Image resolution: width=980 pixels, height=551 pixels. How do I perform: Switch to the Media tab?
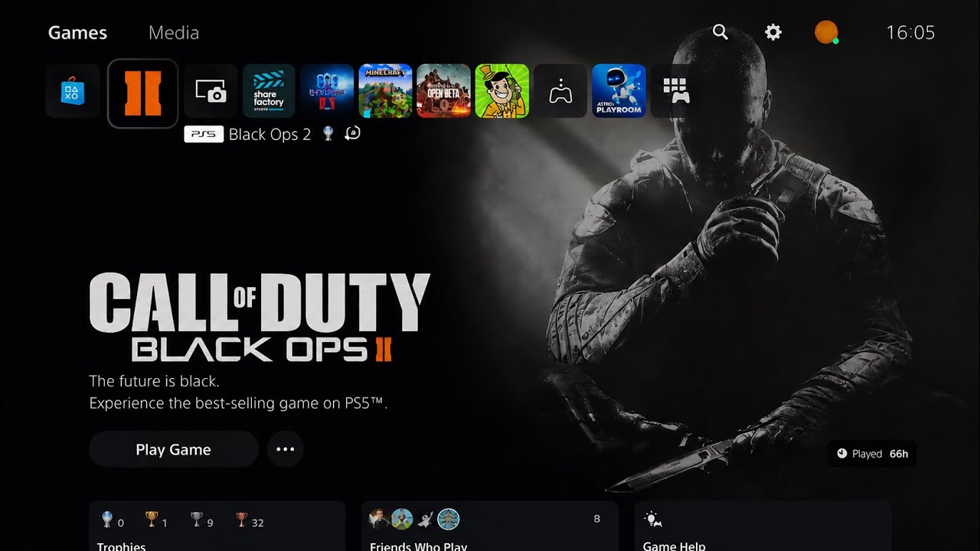tap(174, 33)
